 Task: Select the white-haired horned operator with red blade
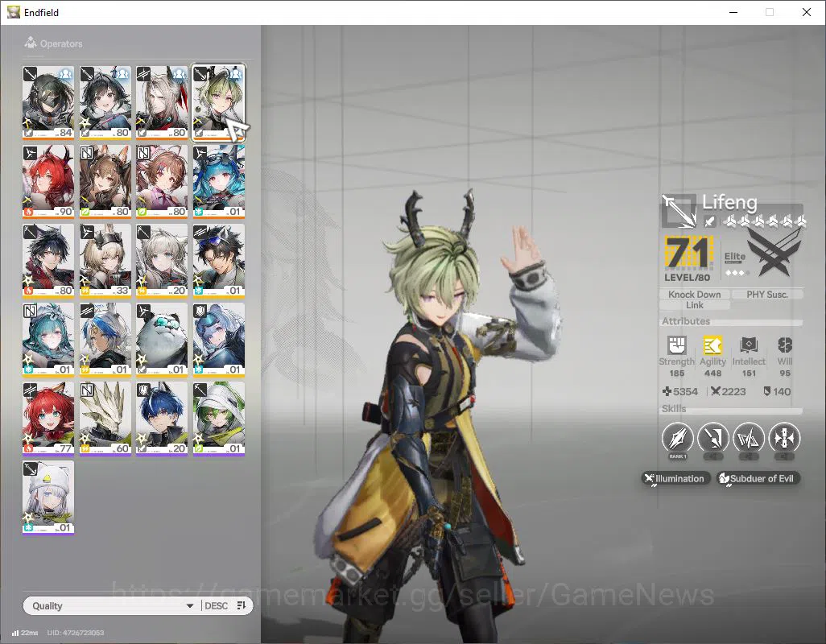click(162, 102)
